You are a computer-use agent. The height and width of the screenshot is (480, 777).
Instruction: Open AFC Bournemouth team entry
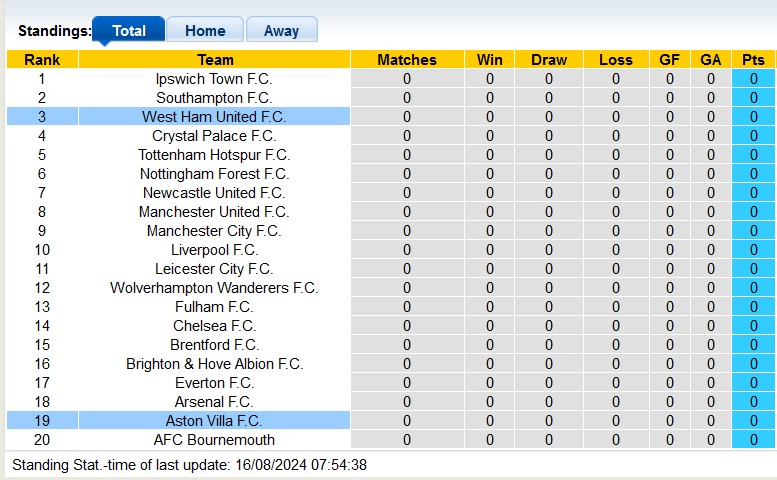tap(214, 440)
